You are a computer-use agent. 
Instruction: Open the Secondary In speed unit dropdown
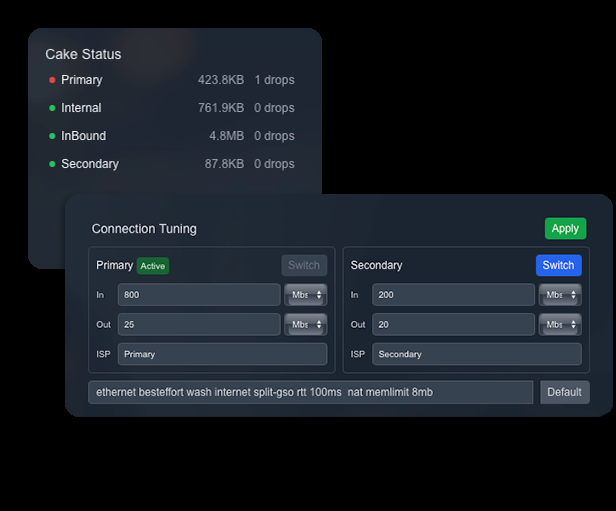[560, 295]
